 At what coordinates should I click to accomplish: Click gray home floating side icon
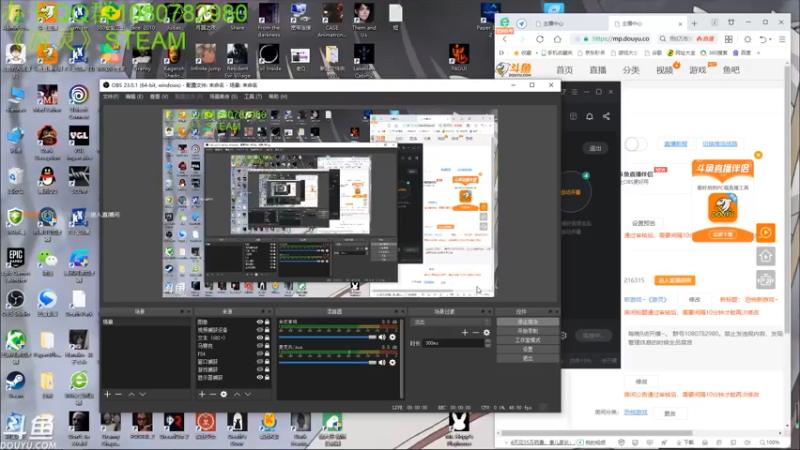click(765, 256)
